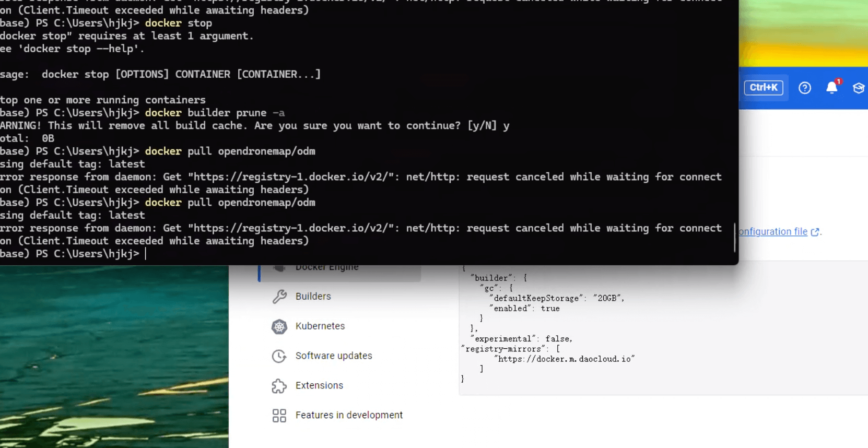Go to the Software updates section
The width and height of the screenshot is (868, 448).
click(334, 356)
